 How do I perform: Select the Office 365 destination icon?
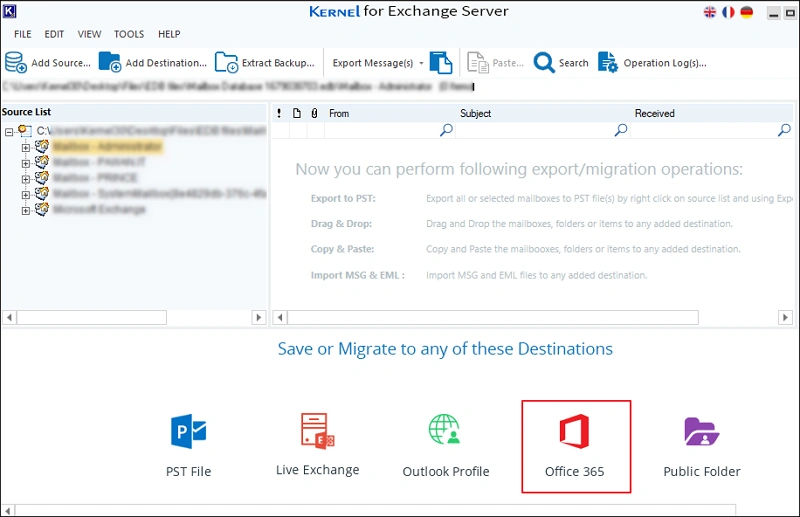pyautogui.click(x=574, y=432)
